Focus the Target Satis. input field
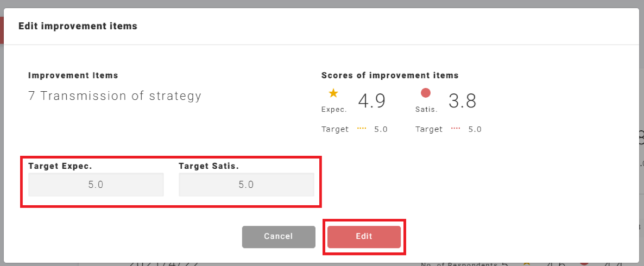 [247, 185]
